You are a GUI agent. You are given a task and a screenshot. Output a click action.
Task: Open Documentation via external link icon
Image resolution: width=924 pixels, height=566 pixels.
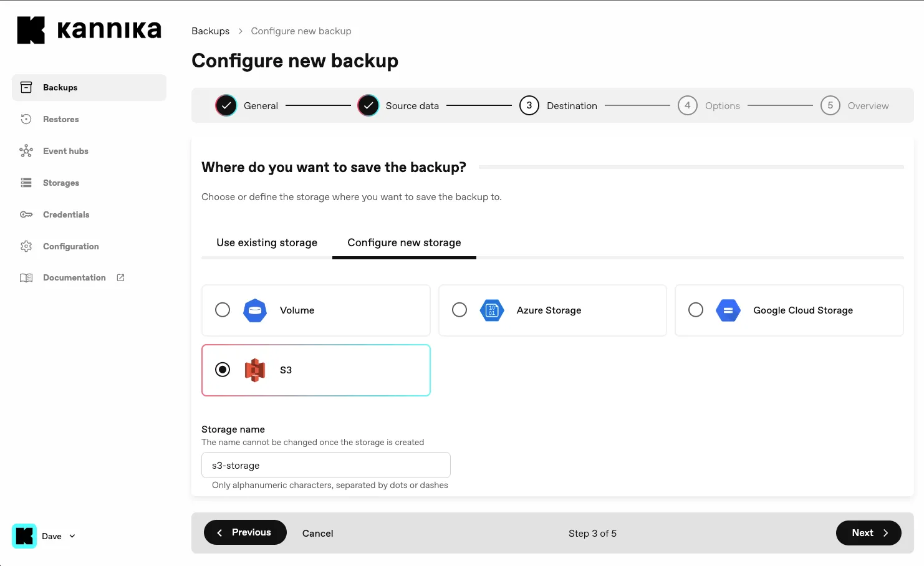tap(120, 277)
